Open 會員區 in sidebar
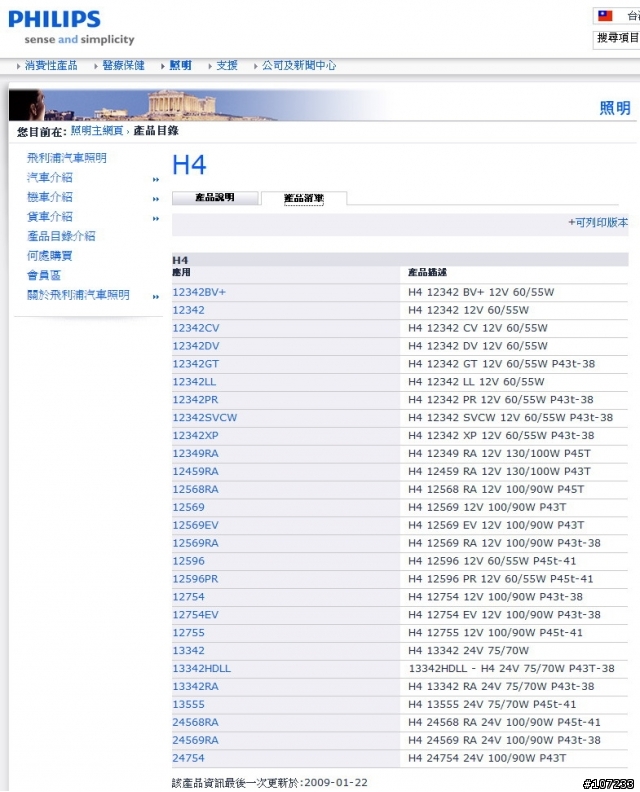 pyautogui.click(x=44, y=276)
